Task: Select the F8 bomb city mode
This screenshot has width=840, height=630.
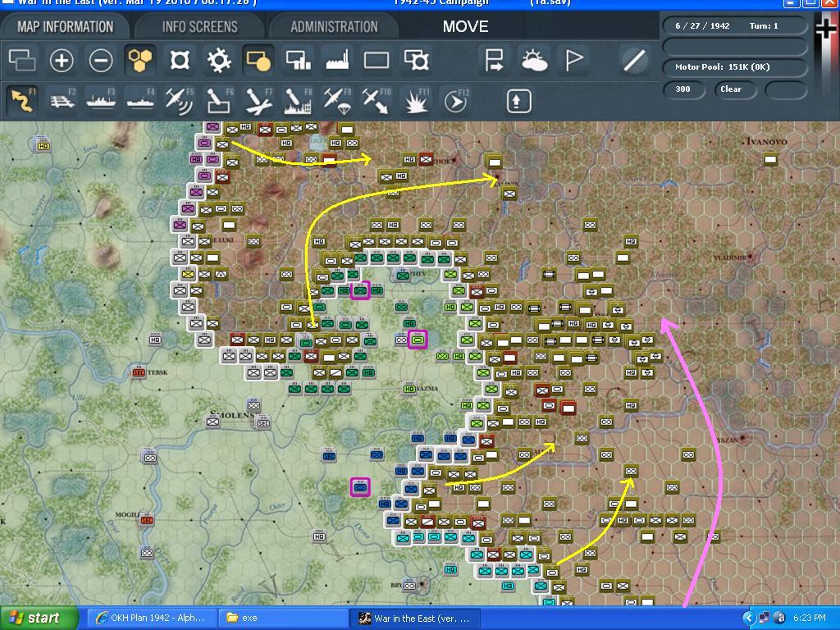Action: point(299,101)
